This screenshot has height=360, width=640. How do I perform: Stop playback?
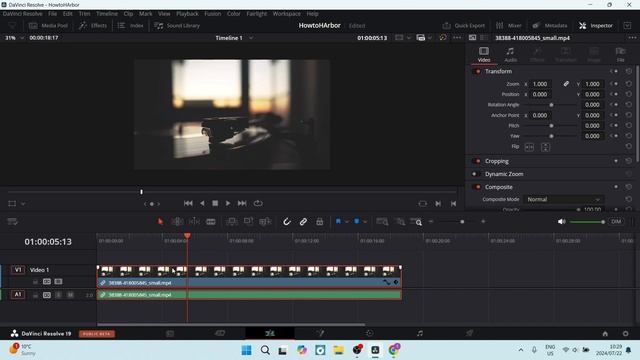click(215, 203)
